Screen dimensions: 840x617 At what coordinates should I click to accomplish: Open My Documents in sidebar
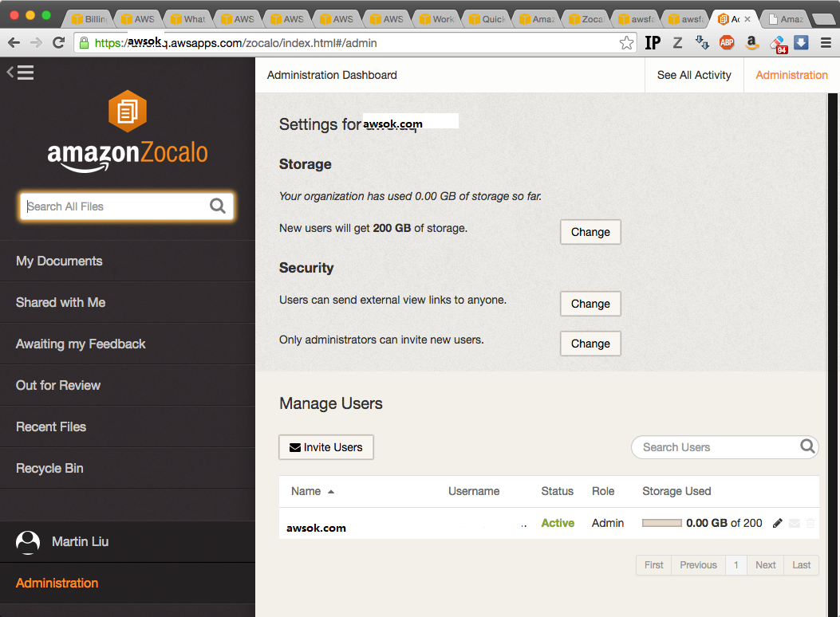(x=128, y=261)
